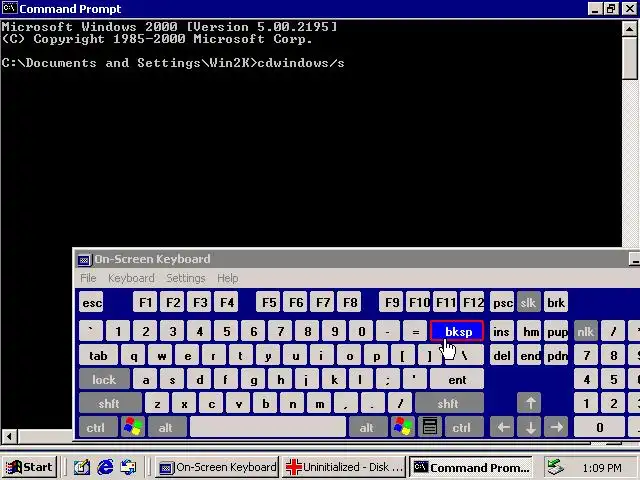Open the Settings menu

[x=186, y=278]
